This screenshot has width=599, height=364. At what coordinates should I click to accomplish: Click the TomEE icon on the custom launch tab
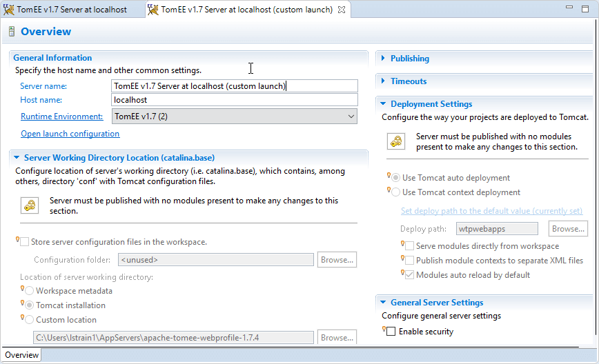point(153,10)
